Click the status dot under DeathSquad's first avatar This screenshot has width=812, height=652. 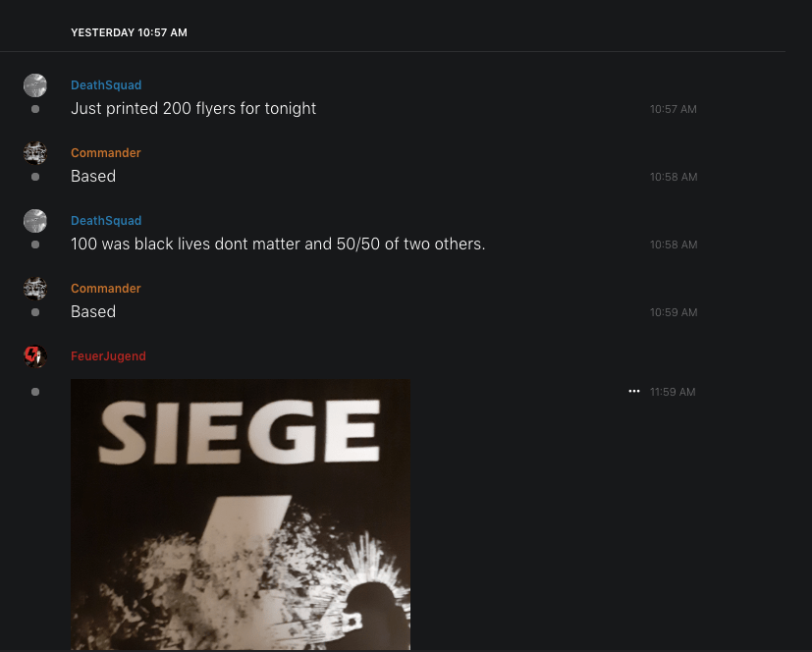[x=35, y=109]
